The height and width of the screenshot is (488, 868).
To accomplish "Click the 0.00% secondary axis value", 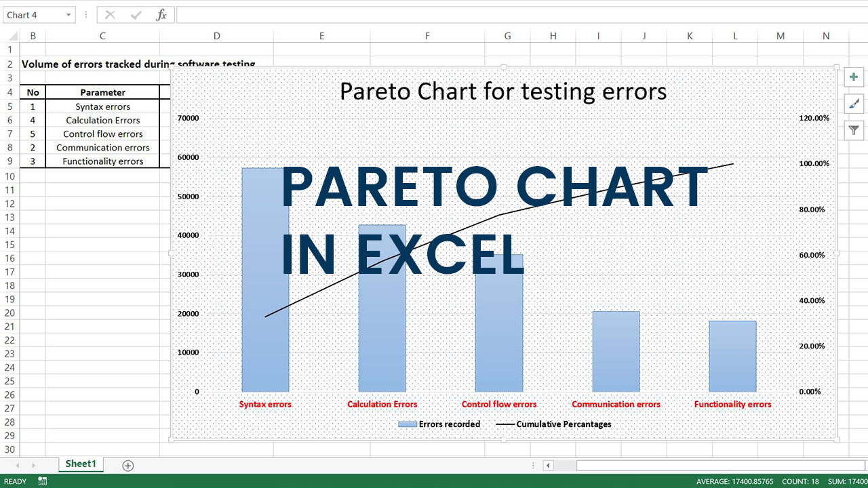I will (812, 392).
